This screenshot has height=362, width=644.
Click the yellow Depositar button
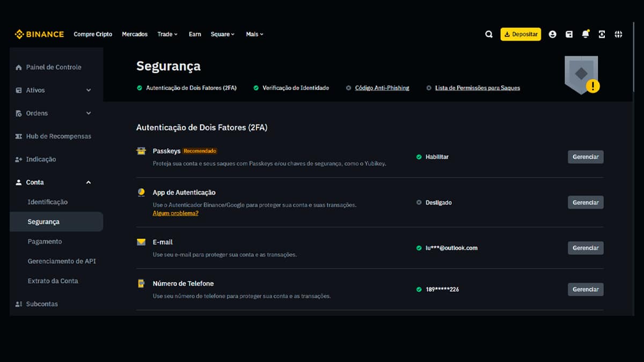[x=521, y=34]
